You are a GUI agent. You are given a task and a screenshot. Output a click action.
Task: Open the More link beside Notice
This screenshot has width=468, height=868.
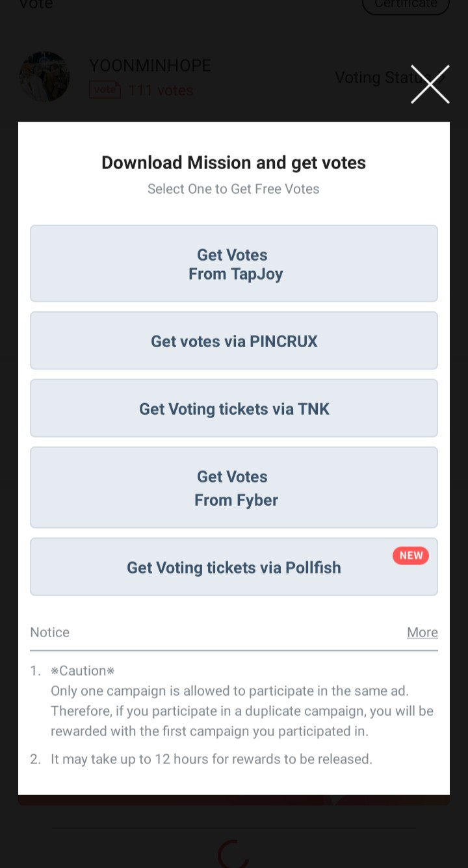point(422,632)
